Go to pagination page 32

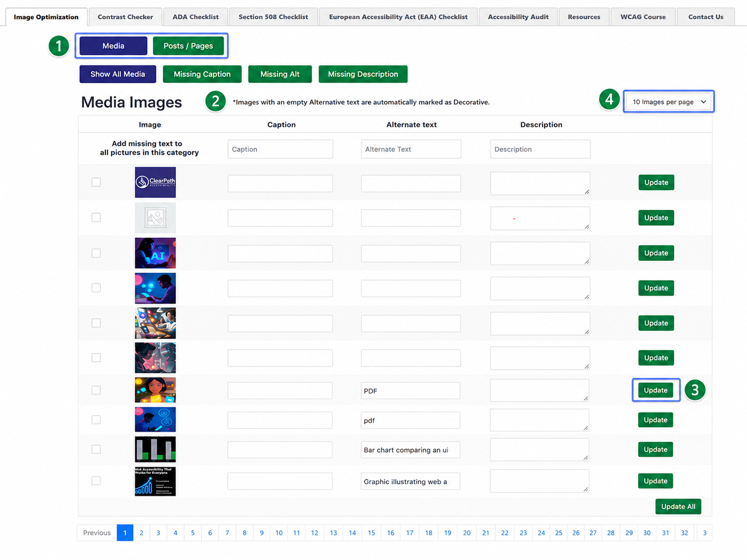pyautogui.click(x=685, y=533)
